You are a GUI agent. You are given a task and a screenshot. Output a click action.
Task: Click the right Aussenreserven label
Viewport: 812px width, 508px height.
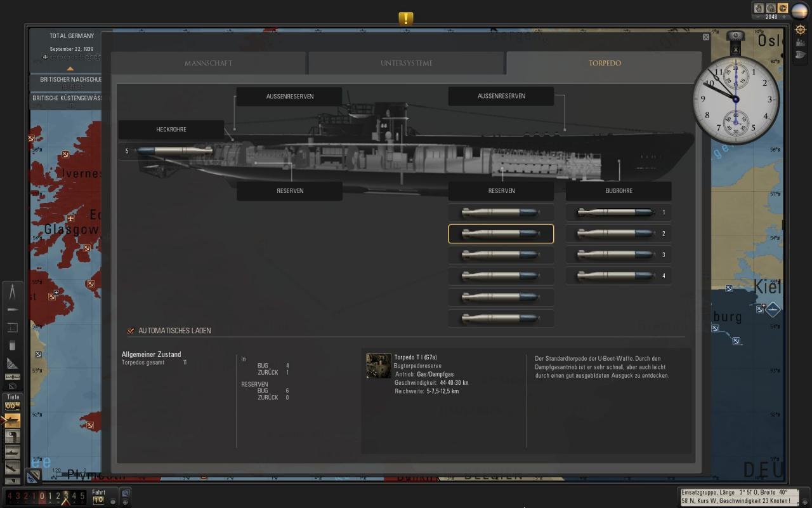click(501, 97)
